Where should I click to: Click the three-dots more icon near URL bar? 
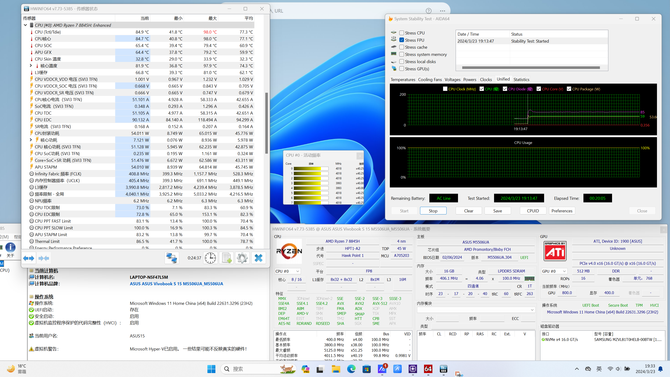click(442, 11)
